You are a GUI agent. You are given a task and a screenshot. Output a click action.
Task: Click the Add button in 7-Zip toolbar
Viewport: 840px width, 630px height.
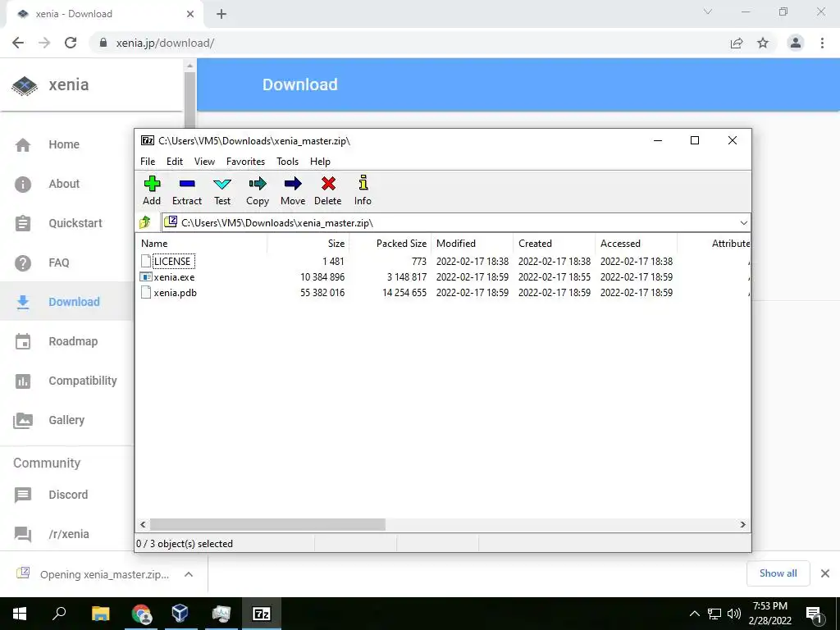[x=152, y=190]
